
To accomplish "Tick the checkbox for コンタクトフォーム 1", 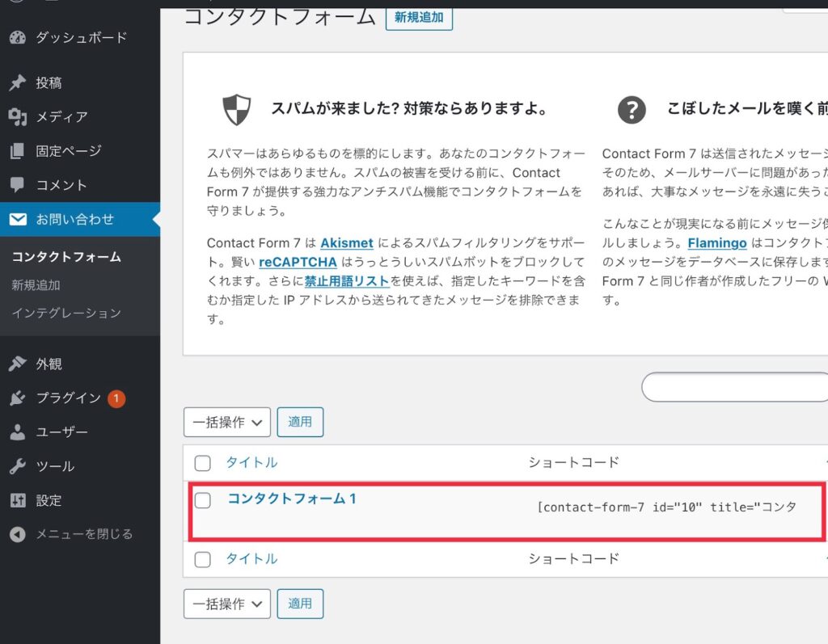I will [203, 500].
